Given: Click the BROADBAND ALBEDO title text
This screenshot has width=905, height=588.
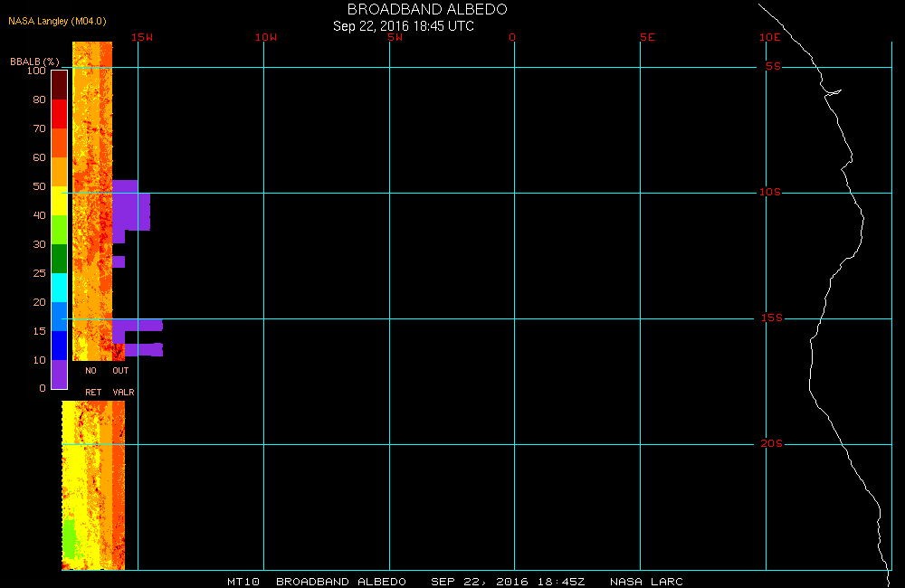Looking at the screenshot, I should coord(427,9).
